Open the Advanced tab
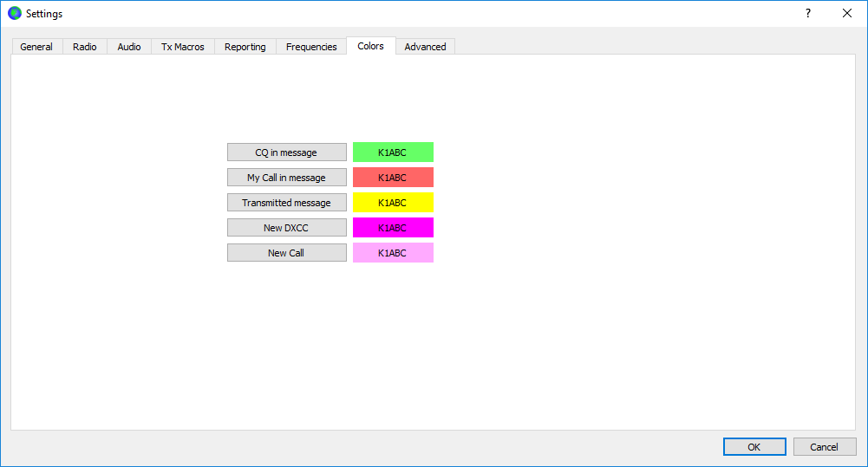Screen dimensions: 868x467 [425, 47]
